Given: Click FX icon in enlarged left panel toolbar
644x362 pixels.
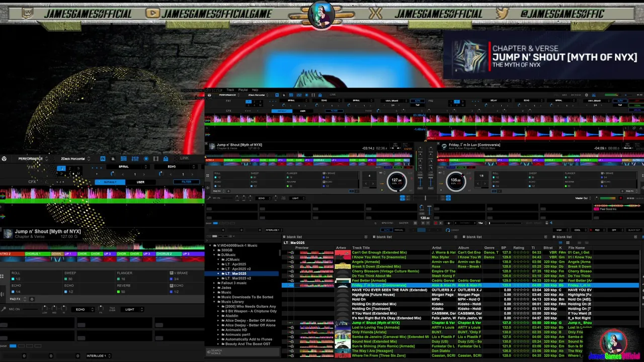Looking at the screenshot, I should (103, 159).
